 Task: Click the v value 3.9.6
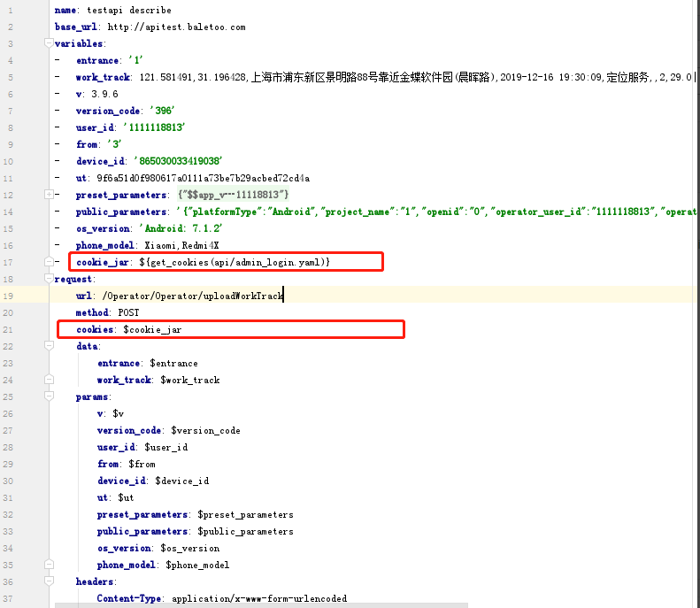tap(104, 94)
